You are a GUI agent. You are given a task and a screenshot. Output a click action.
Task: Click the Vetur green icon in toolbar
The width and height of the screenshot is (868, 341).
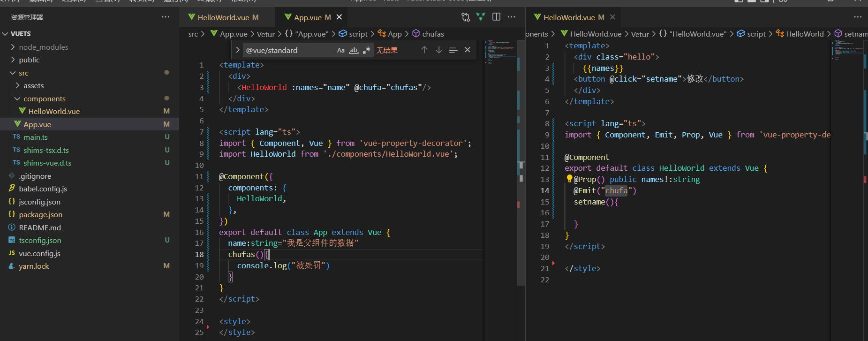click(x=481, y=17)
